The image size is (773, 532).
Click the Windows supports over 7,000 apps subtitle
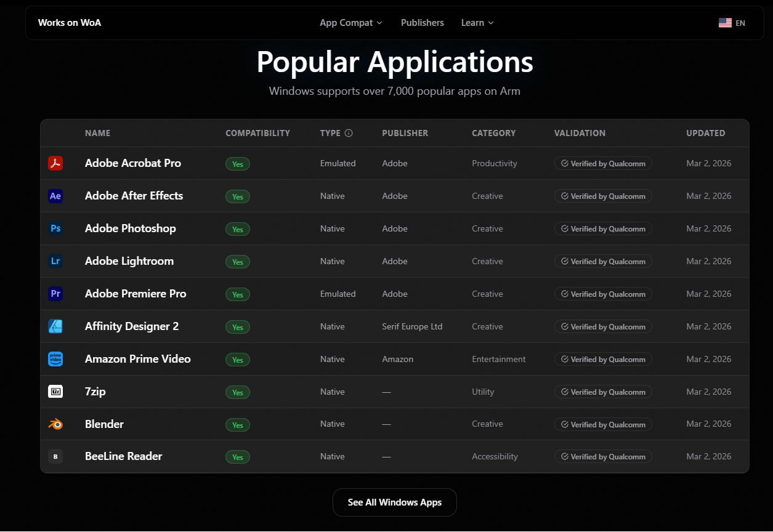pyautogui.click(x=395, y=91)
